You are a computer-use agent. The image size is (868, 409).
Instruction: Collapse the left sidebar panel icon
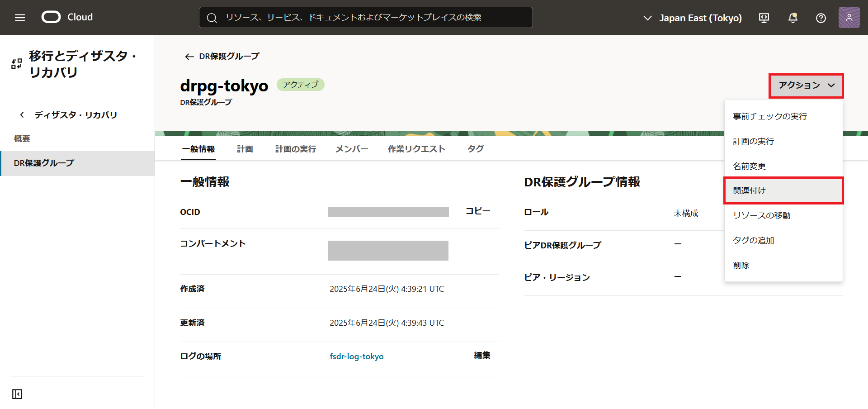[17, 394]
